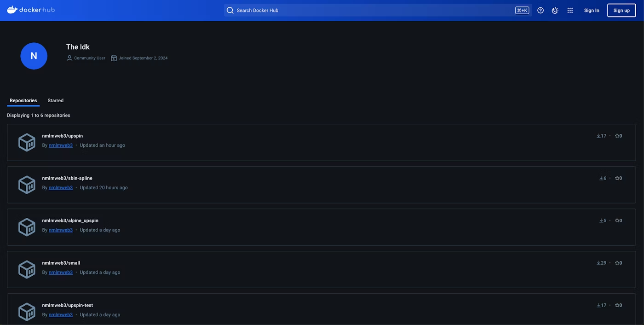This screenshot has width=644, height=325.
Task: Click star icon for nmlmweb3/small
Action: (x=617, y=263)
